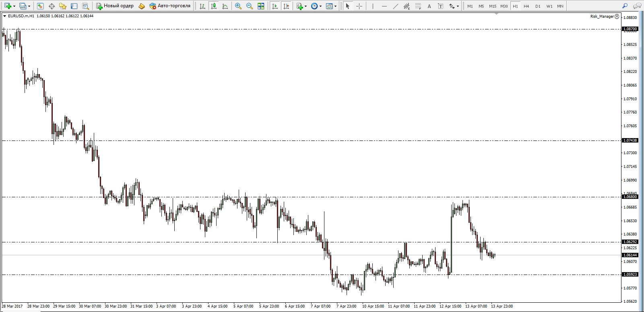Screen dimensions: 644x312
Task: Click the 1.06800 price level label
Action: pos(630,197)
